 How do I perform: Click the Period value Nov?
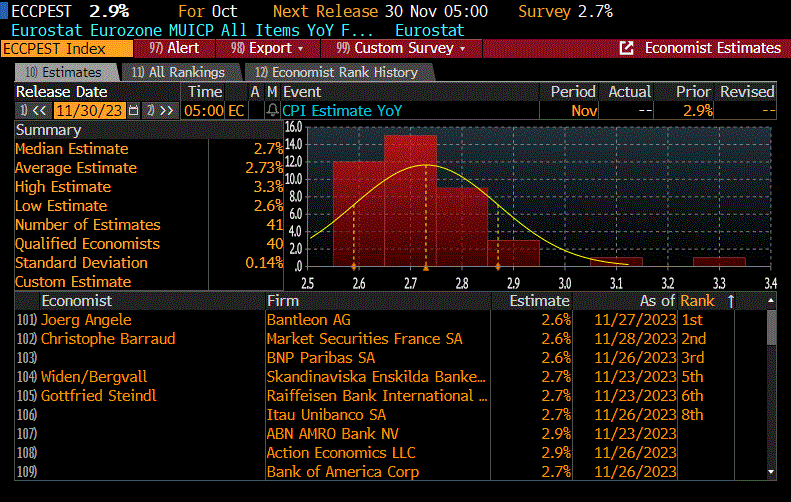(584, 110)
